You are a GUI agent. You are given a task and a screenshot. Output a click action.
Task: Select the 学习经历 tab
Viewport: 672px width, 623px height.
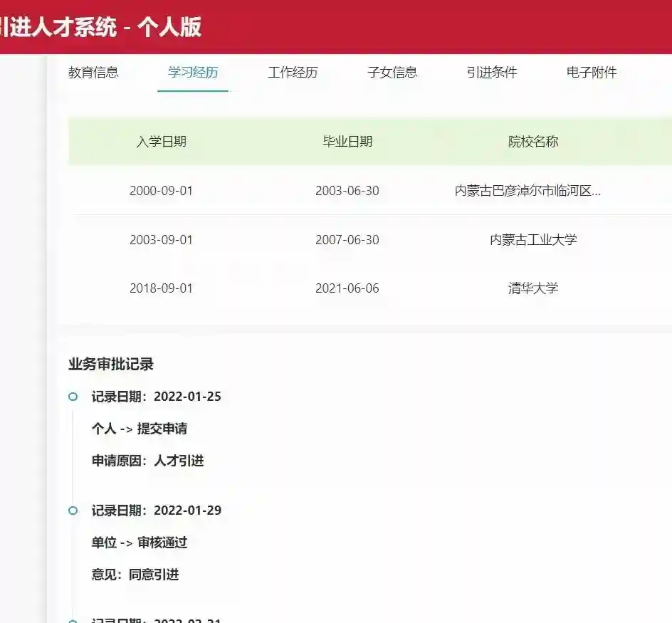point(193,72)
